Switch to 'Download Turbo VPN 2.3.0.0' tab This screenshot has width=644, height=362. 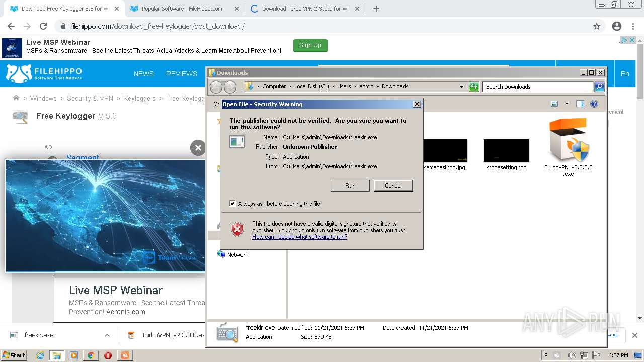[305, 9]
